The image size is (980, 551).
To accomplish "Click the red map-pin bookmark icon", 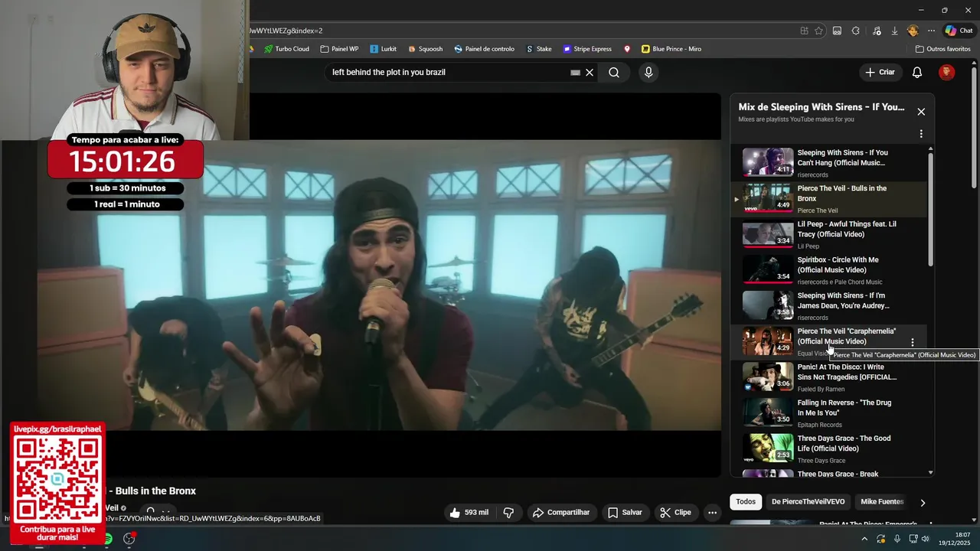I will coord(627,49).
